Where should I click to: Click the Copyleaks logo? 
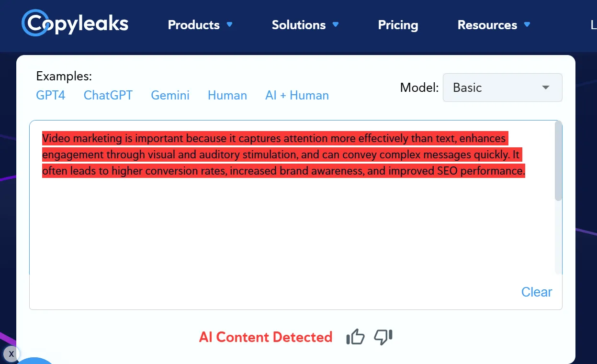click(x=75, y=23)
